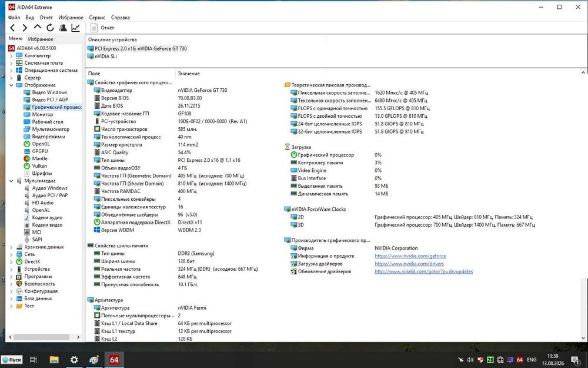Click the Vulkan icon in the tree
This screenshot has width=588, height=368.
(x=27, y=166)
